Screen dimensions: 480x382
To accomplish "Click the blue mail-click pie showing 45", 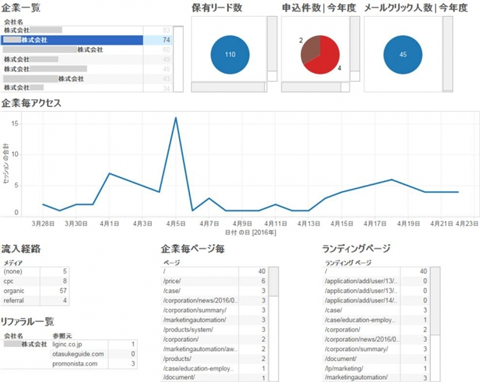I will (x=403, y=55).
